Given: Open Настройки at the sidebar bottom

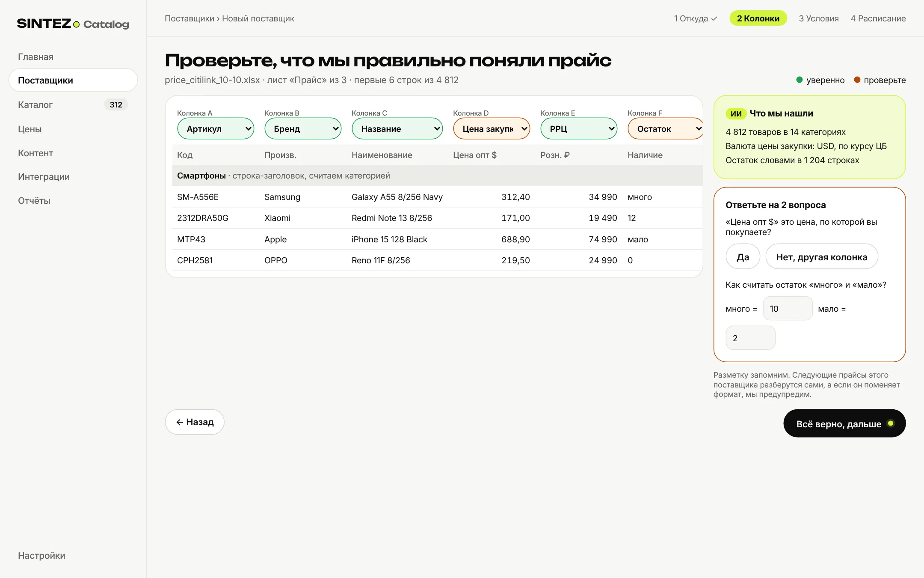Looking at the screenshot, I should click(41, 555).
